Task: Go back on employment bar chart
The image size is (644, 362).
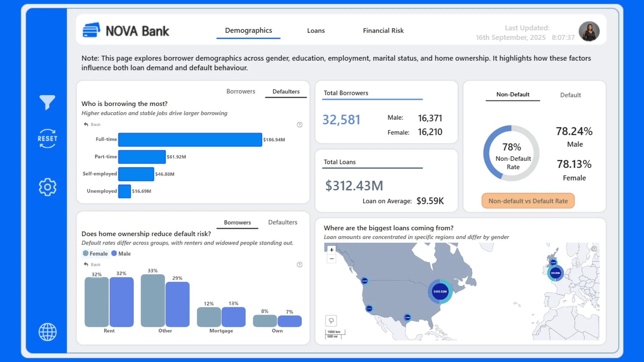Action: 92,124
